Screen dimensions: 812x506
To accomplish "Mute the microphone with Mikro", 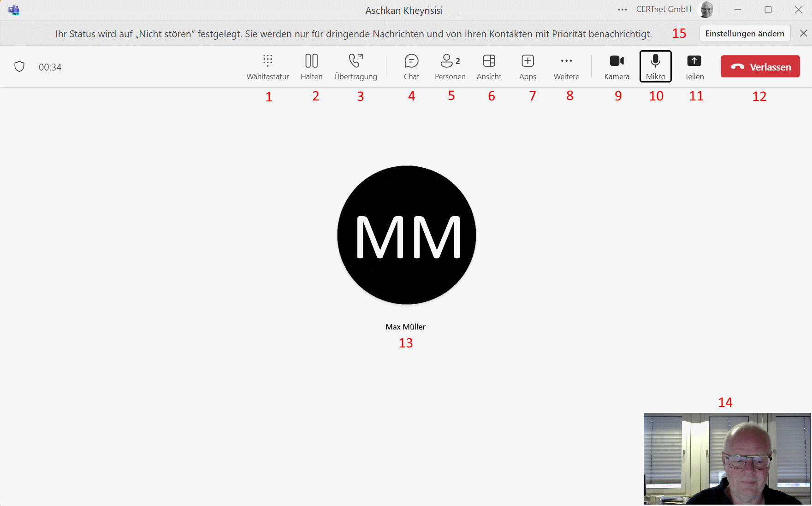I will [x=655, y=66].
